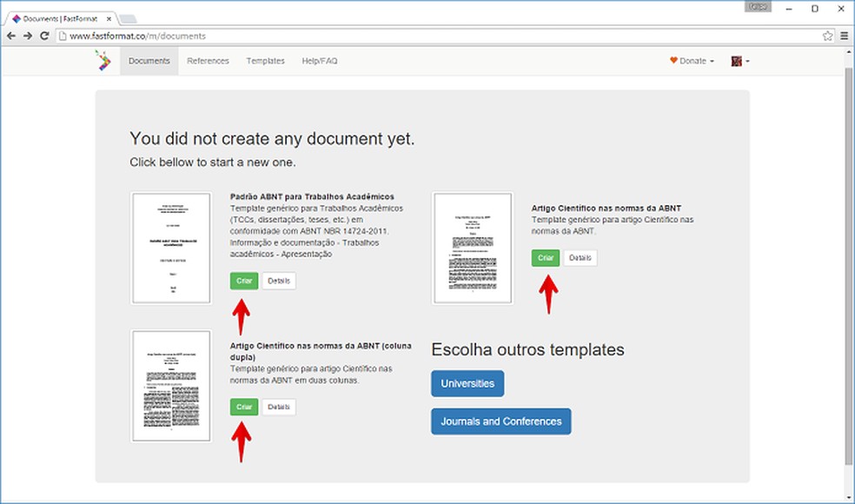This screenshot has height=504, width=855.
Task: Click Criar for Padrão ABNT Trabalhos Acadêmicos
Action: point(244,281)
